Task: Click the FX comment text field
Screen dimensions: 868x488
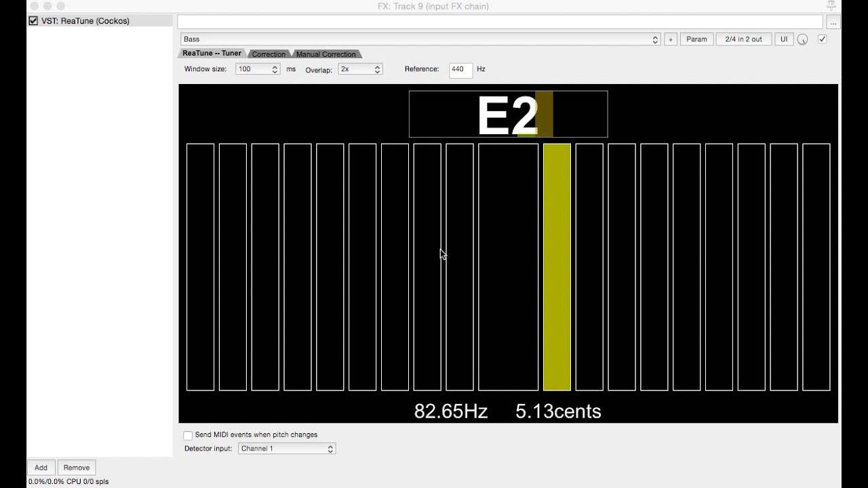Action: pos(500,22)
